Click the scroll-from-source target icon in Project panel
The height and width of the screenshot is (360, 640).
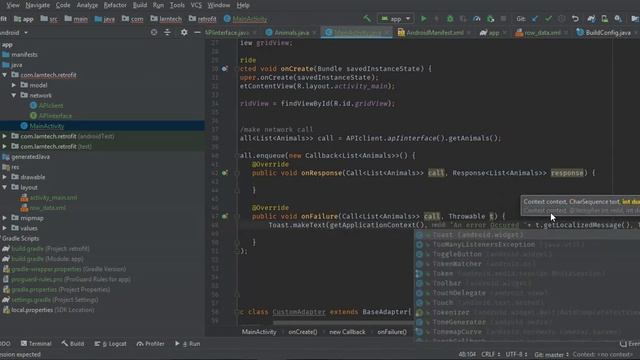click(x=154, y=32)
